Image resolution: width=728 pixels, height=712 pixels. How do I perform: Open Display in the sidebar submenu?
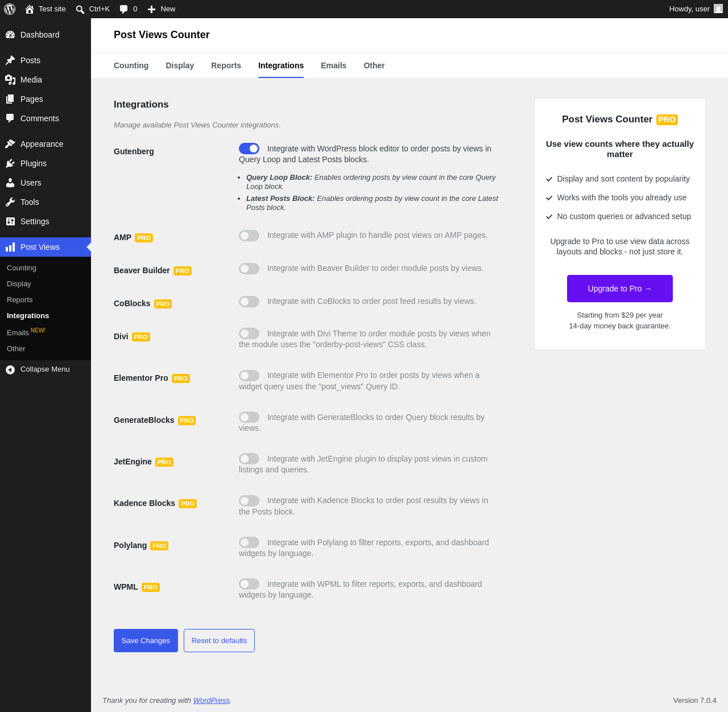point(45,284)
